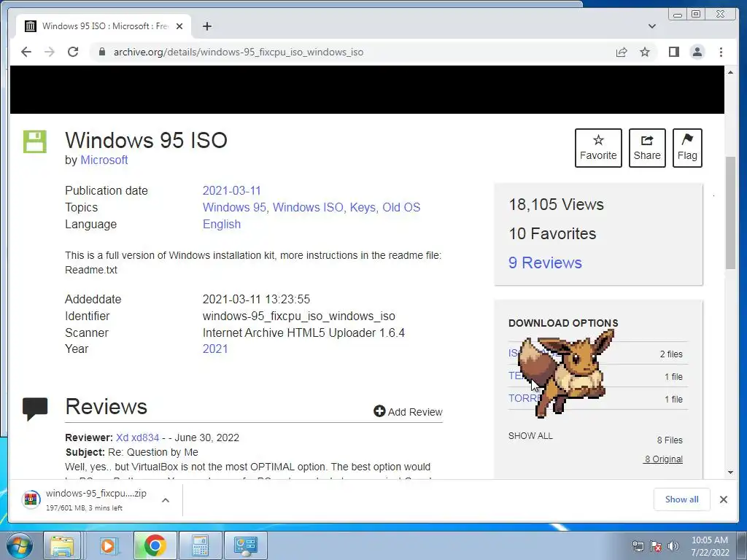This screenshot has width=747, height=560.
Task: Click the network tray icon
Action: [x=638, y=546]
